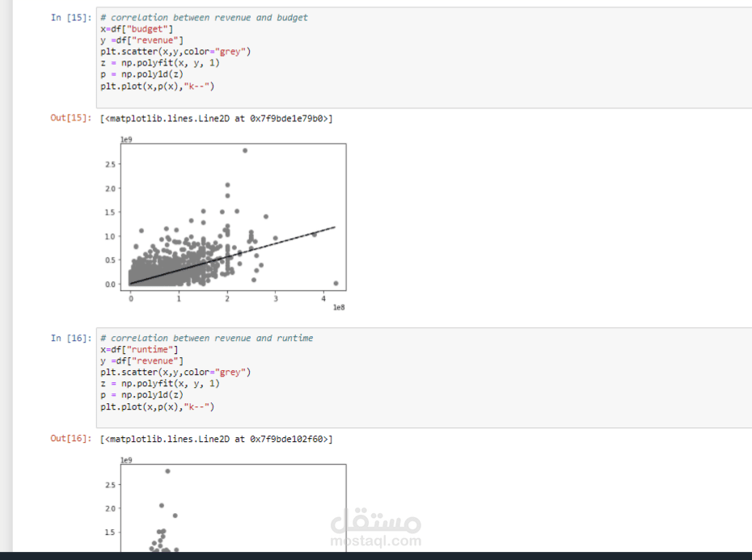
Task: Click the Out[15] output prompt
Action: [70, 118]
